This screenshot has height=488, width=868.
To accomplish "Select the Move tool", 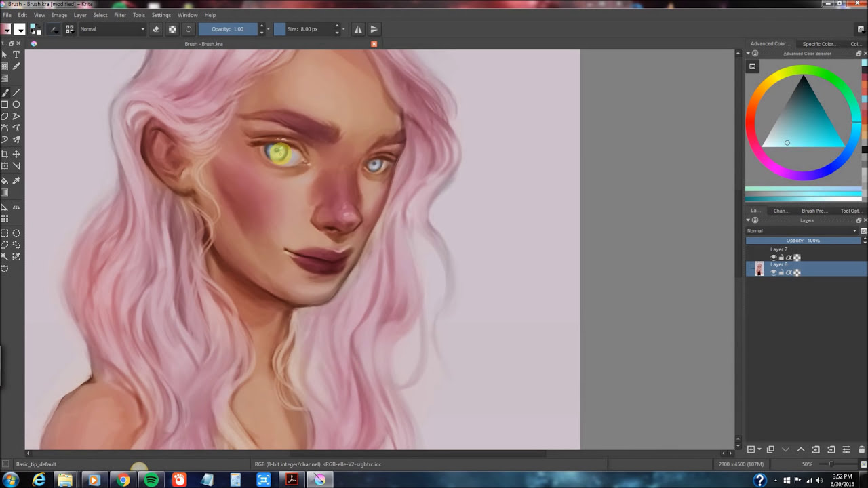I will (16, 155).
